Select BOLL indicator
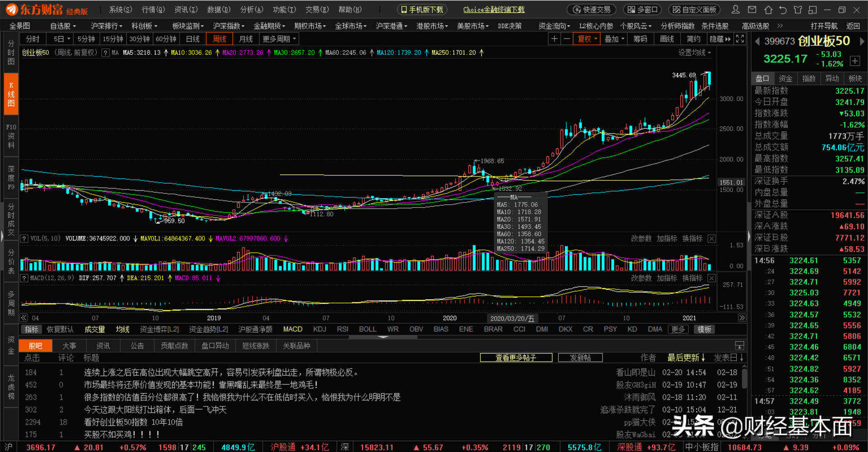Screen dimensions: 868x452 coord(368,329)
